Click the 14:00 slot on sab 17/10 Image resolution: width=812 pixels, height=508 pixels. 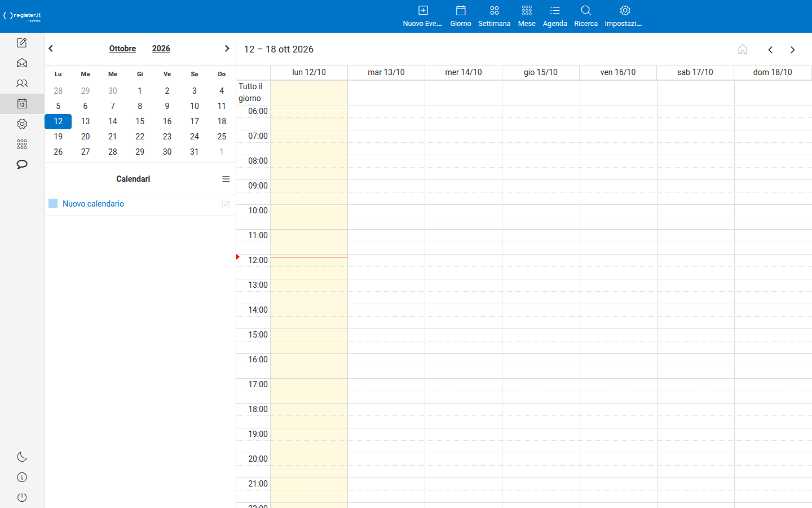[x=696, y=310]
